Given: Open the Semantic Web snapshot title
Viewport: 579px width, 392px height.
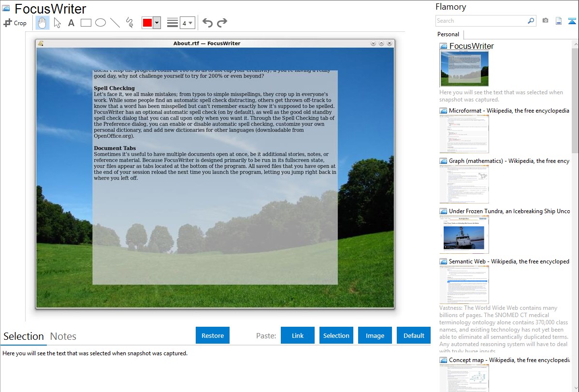Looking at the screenshot, I should [x=509, y=261].
